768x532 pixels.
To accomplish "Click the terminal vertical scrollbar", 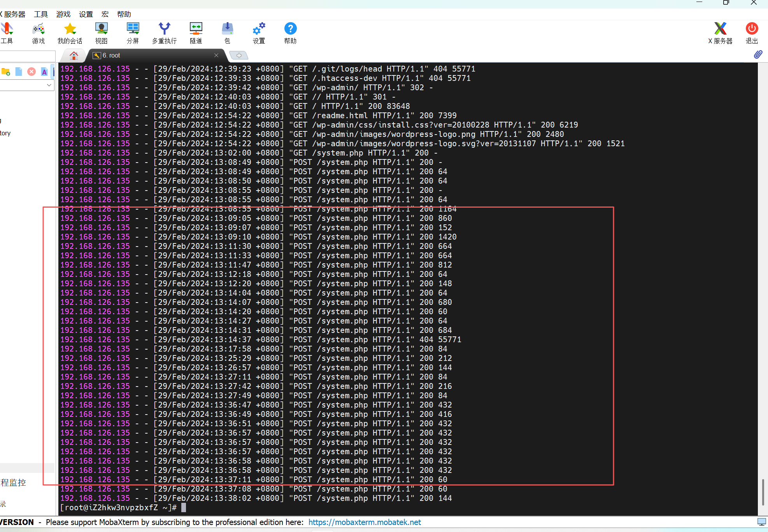I will click(763, 492).
